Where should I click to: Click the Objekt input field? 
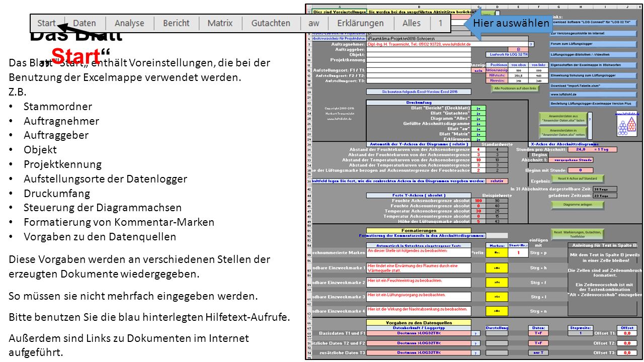[x=419, y=54]
